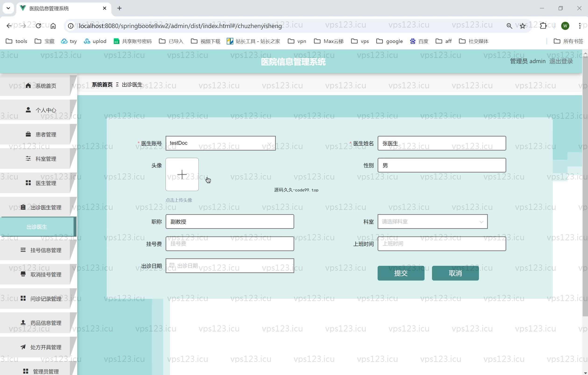The width and height of the screenshot is (588, 375).
Task: Open the extensions puzzle icon
Action: [543, 26]
